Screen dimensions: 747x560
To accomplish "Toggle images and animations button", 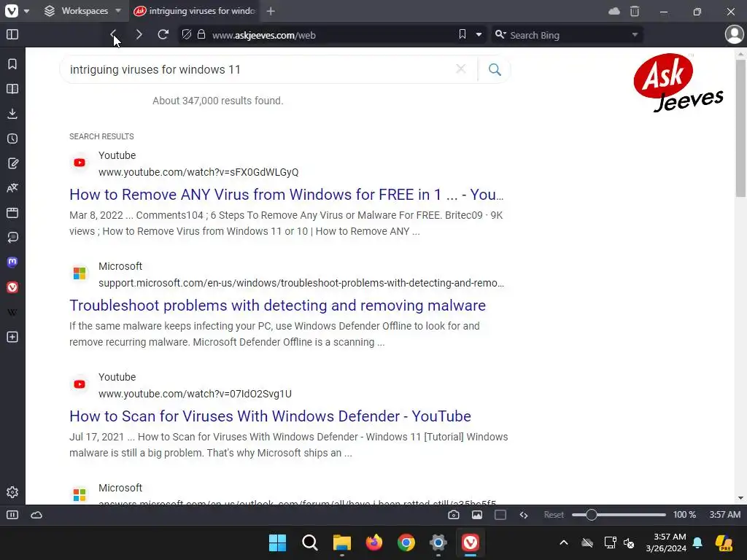I will pyautogui.click(x=477, y=515).
